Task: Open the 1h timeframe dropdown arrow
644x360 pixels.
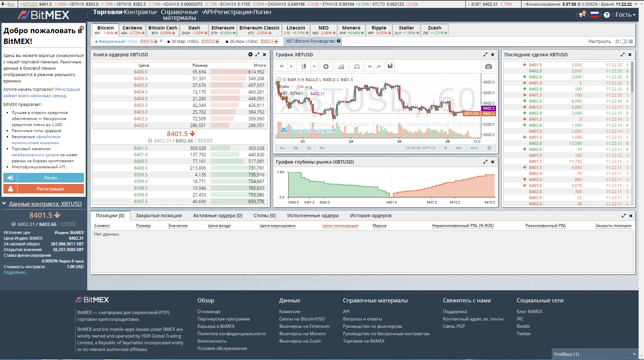Action: tap(291, 66)
